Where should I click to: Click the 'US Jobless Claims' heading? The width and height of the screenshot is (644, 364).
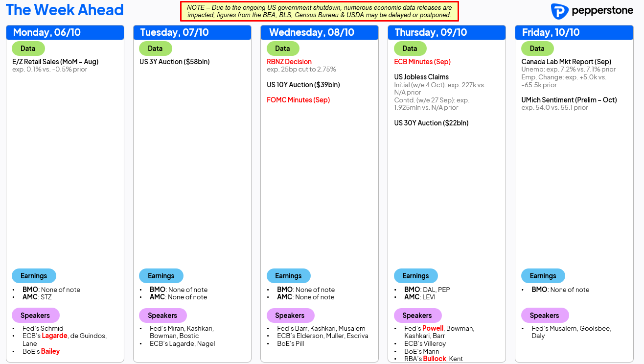tap(421, 77)
